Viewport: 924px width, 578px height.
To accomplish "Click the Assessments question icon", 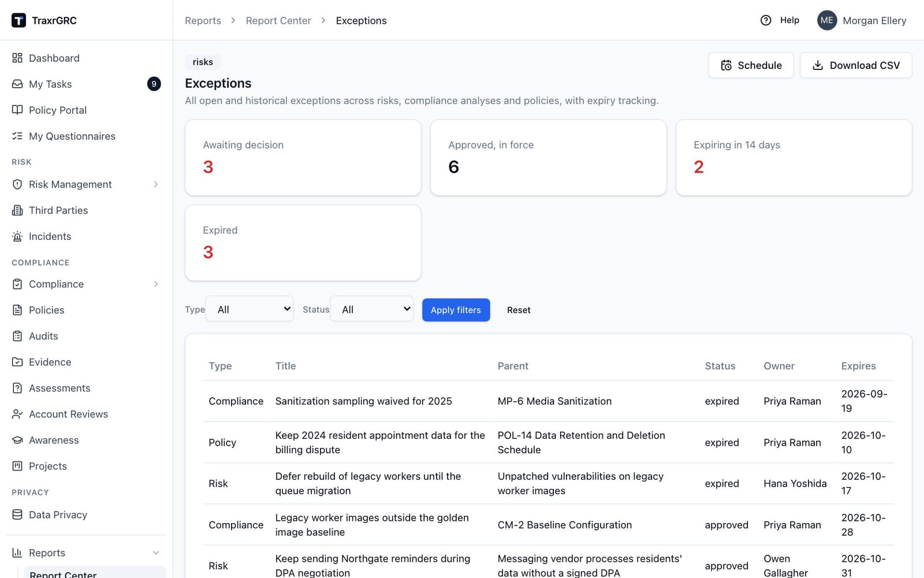I will coord(17,388).
